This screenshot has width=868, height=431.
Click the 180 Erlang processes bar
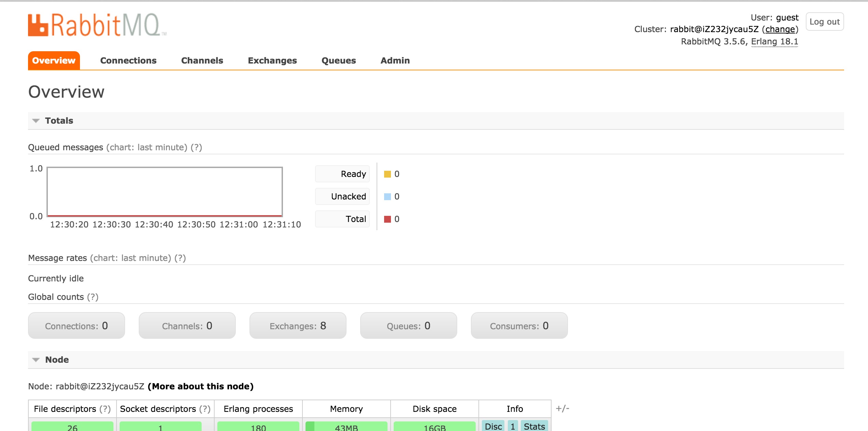[258, 426]
